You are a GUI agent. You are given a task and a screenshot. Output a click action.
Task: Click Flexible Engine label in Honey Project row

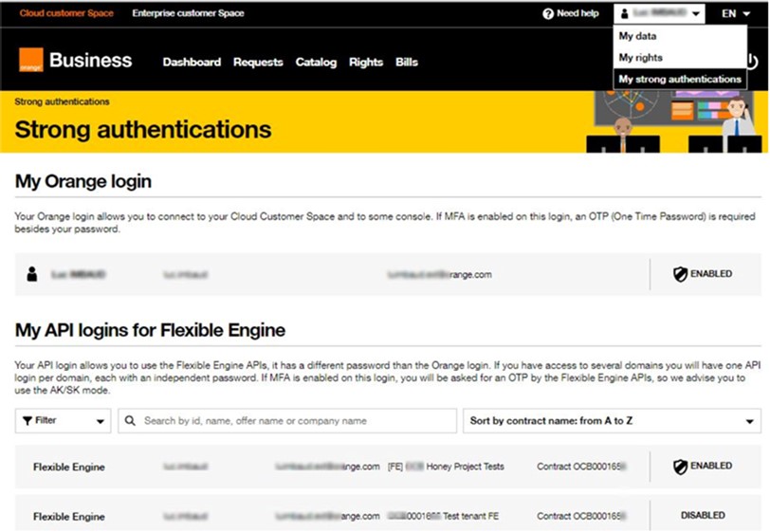click(68, 467)
